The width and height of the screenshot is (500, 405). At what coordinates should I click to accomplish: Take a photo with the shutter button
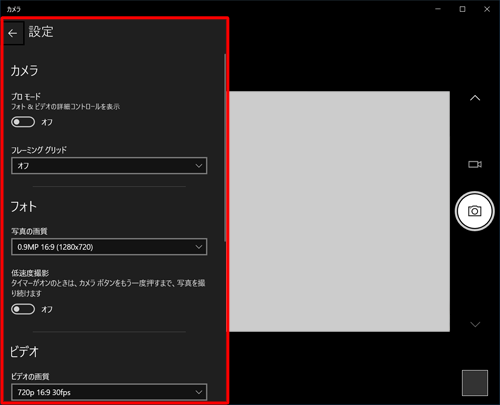click(x=474, y=211)
